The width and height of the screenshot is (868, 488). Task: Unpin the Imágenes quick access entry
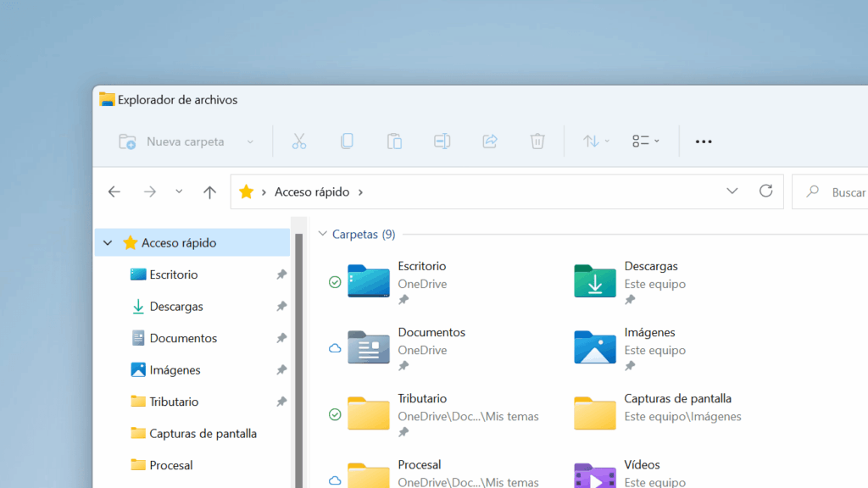(280, 369)
